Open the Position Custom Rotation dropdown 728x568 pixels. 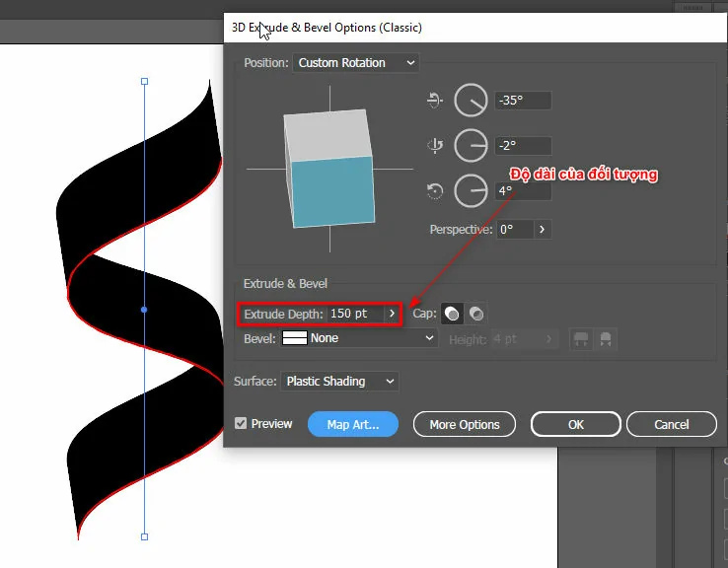(355, 63)
